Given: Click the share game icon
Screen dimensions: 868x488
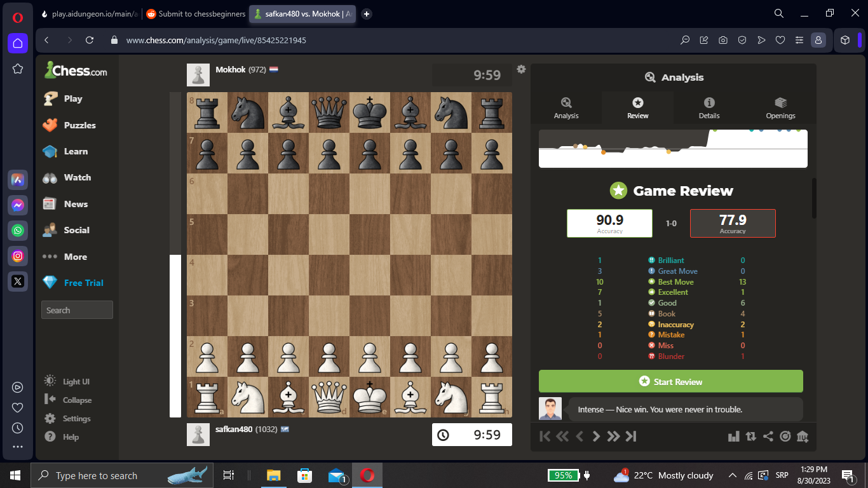Looking at the screenshot, I should pyautogui.click(x=768, y=437).
